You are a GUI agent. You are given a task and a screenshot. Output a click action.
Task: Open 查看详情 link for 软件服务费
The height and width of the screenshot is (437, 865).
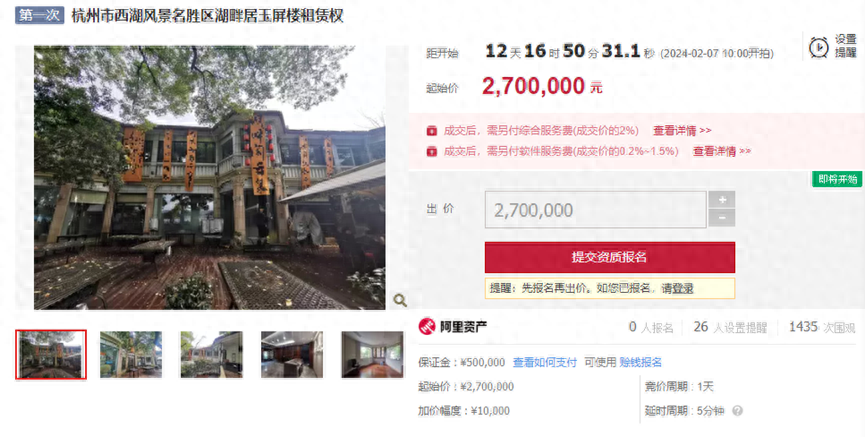(x=722, y=151)
